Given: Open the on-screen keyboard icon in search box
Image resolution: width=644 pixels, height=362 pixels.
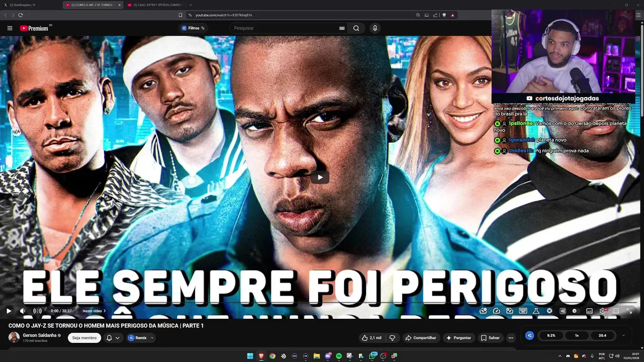Looking at the screenshot, I should click(x=342, y=28).
